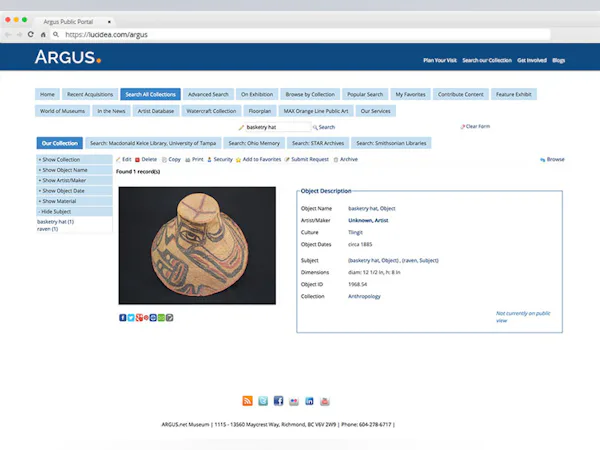Copy the record with the Copy tool
Screen dimensions: 600x450
point(171,160)
